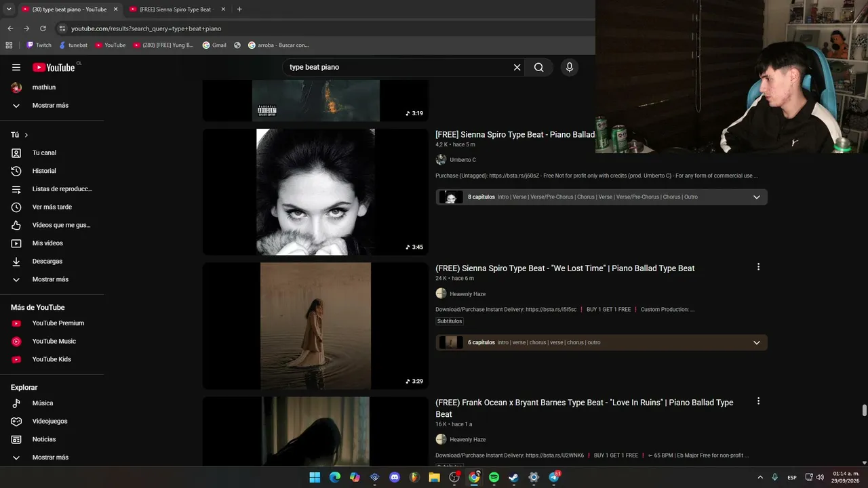868x488 pixels.
Task: Open Ver más tarde in sidebar
Action: tap(52, 207)
